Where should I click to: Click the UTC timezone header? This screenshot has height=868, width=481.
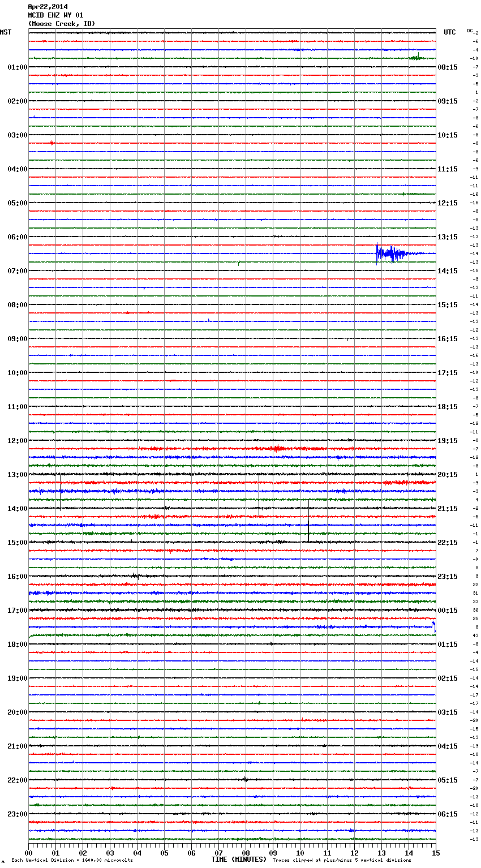click(450, 32)
